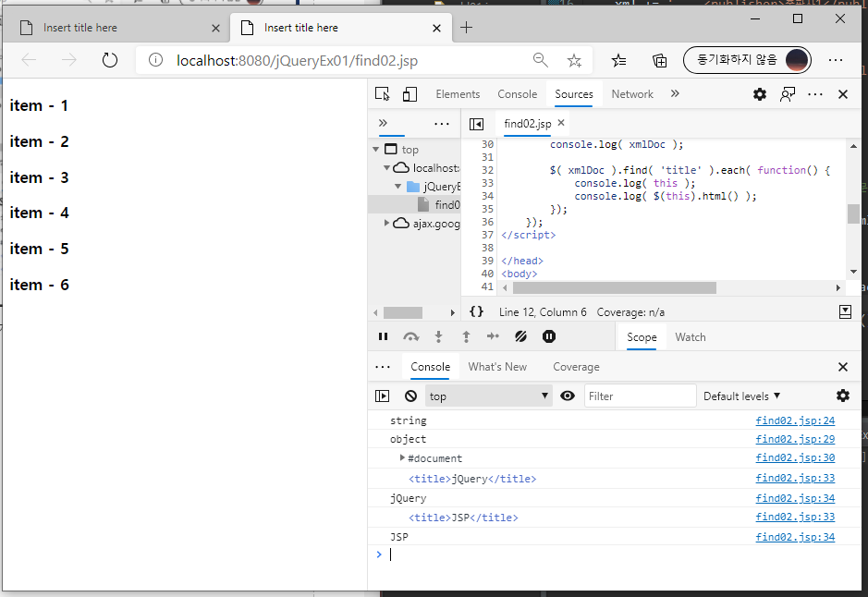This screenshot has width=868, height=597.
Task: Show more navigator tabs in Sources
Action: [x=383, y=123]
